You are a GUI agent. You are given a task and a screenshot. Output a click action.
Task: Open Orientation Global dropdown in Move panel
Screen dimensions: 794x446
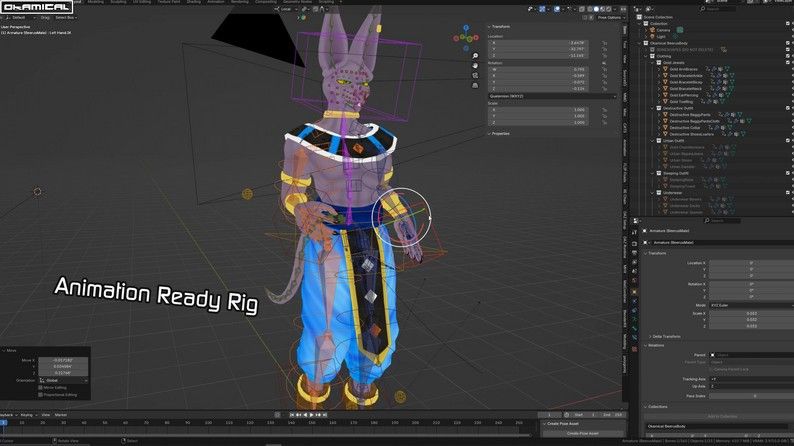coord(63,380)
